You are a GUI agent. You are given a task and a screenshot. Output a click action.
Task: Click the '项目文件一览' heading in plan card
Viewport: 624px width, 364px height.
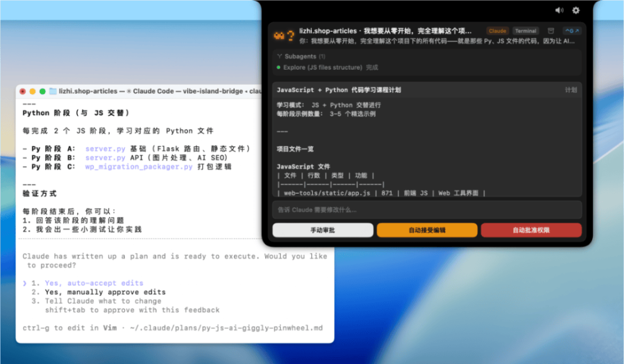coord(295,149)
